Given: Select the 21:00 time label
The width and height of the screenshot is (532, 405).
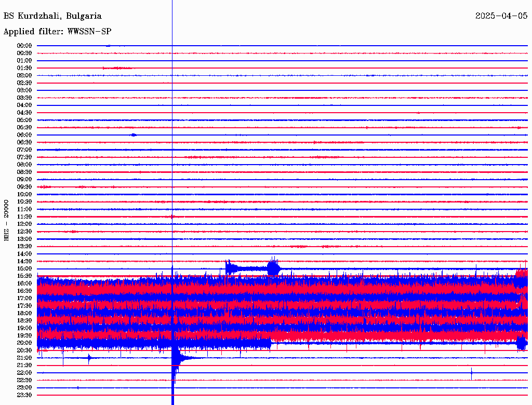Looking at the screenshot, I should click(x=24, y=358).
